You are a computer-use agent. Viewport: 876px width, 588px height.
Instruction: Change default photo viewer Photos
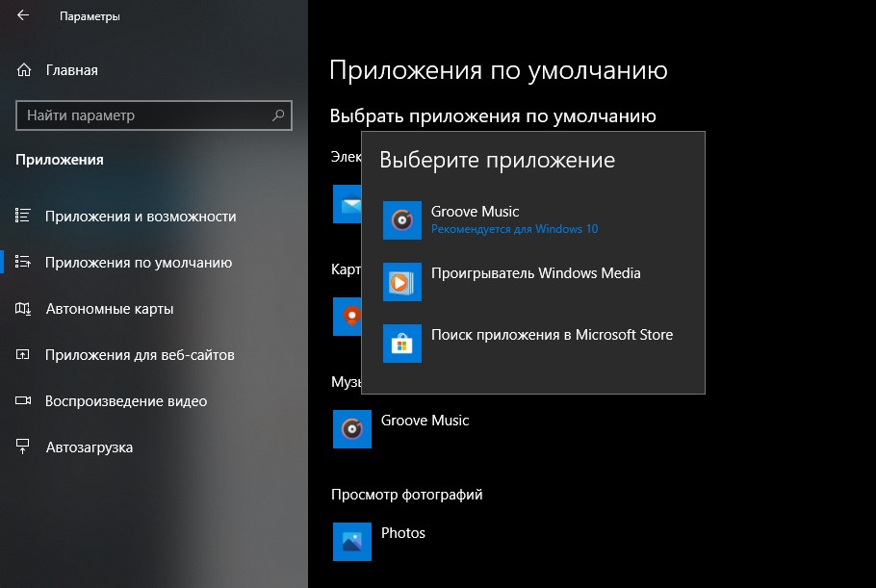click(402, 533)
